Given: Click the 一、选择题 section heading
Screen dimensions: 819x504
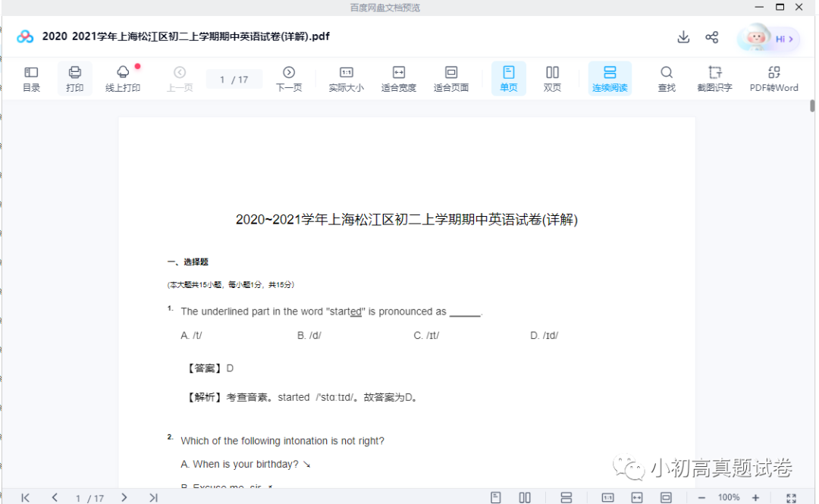Looking at the screenshot, I should (x=187, y=261).
